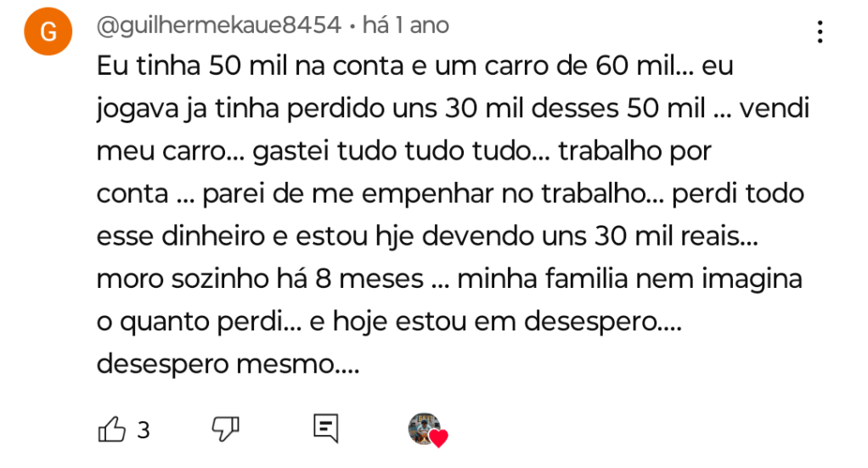The width and height of the screenshot is (868, 468).
Task: Click the creator's heart avatar thumbnail
Action: point(424,428)
